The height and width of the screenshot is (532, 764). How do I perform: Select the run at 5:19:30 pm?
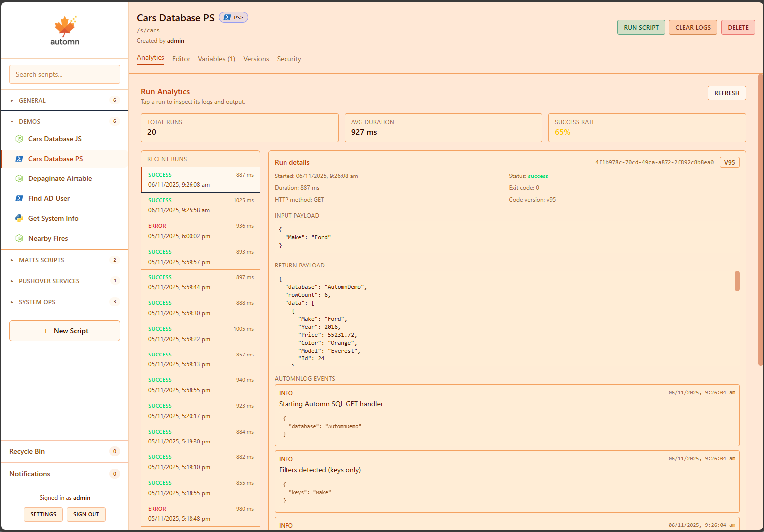coord(200,437)
